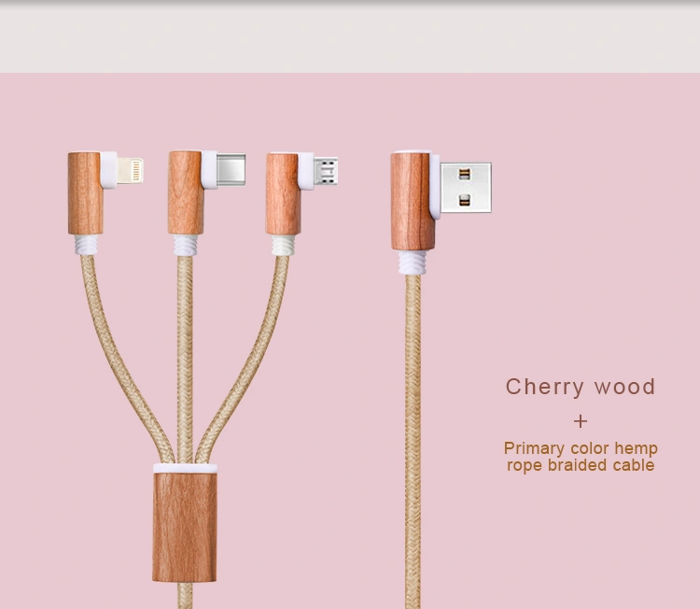
Task: Click the USB Type-C connector tip
Action: pyautogui.click(x=231, y=169)
